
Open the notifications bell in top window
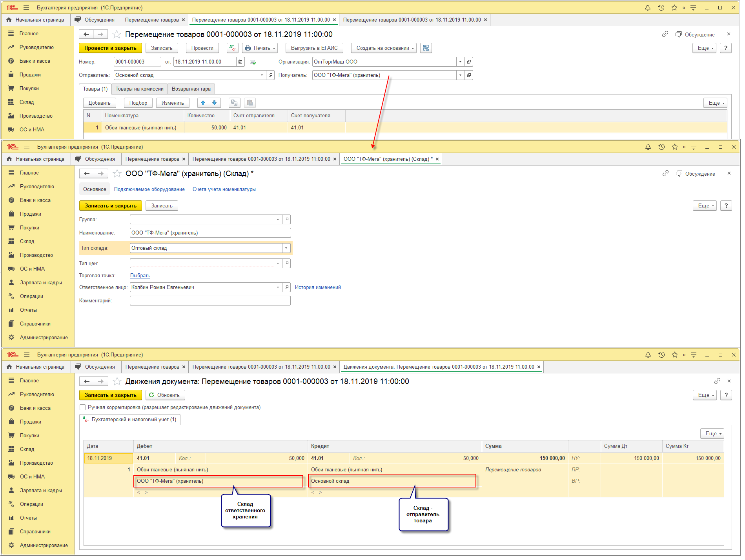point(647,8)
